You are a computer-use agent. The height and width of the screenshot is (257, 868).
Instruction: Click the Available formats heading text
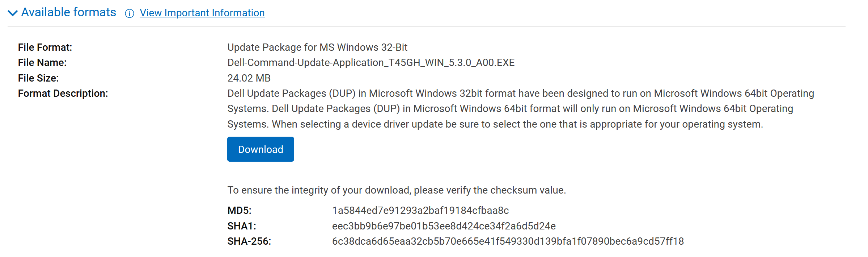click(69, 12)
